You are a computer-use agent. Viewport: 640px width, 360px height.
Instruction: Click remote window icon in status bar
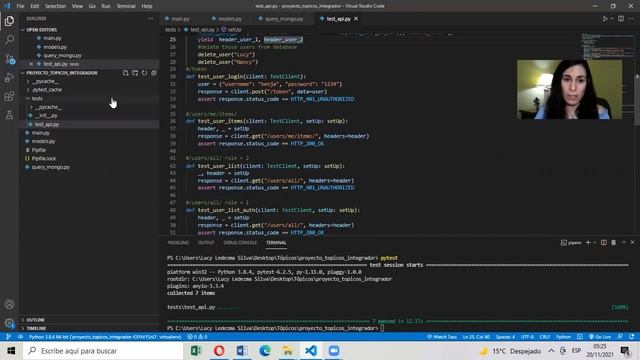[x=8, y=337]
